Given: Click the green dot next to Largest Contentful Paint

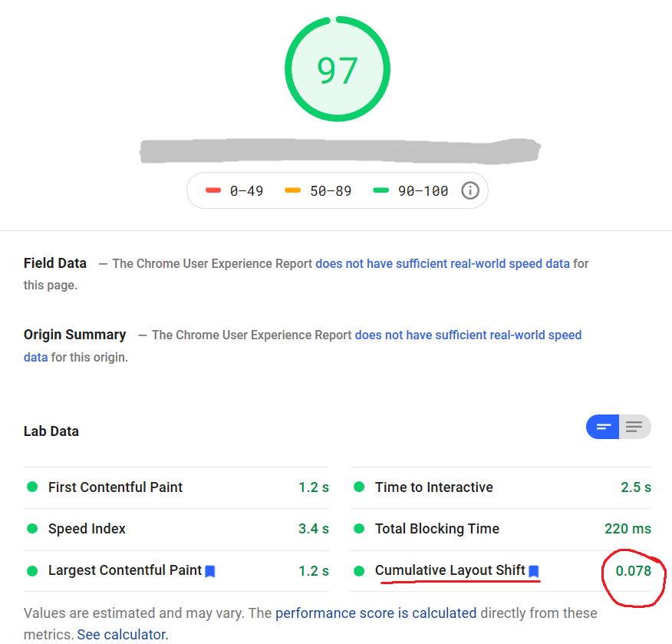Looking at the screenshot, I should 31,571.
